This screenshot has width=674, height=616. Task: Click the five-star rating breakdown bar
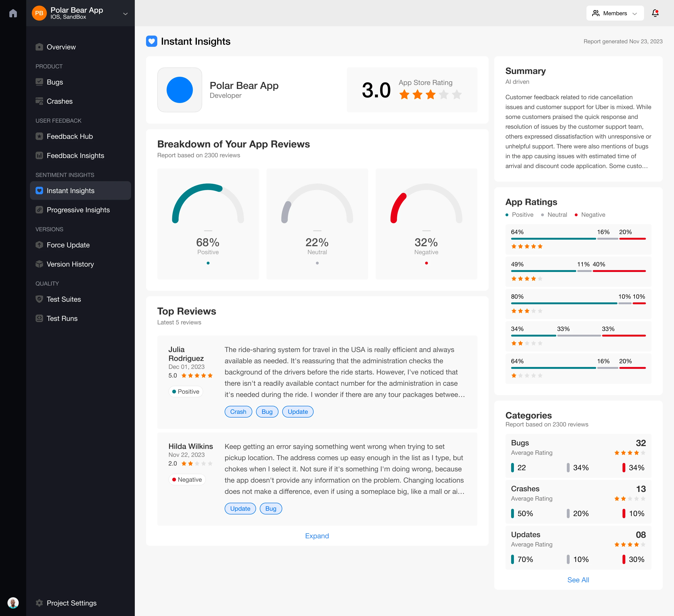(578, 239)
